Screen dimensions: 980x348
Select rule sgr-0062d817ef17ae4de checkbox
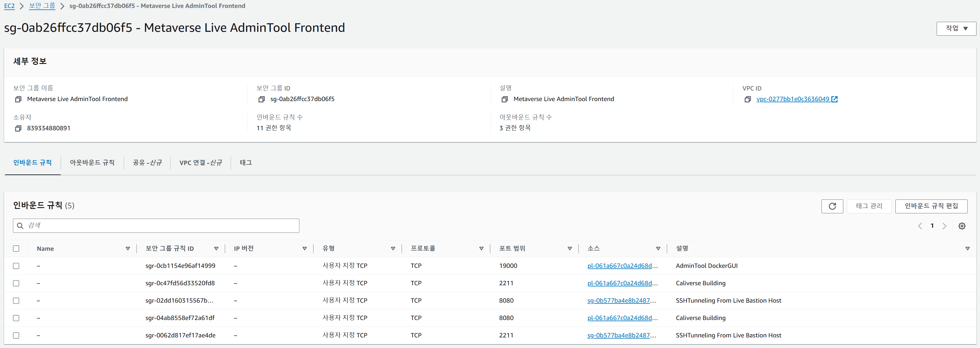click(16, 335)
